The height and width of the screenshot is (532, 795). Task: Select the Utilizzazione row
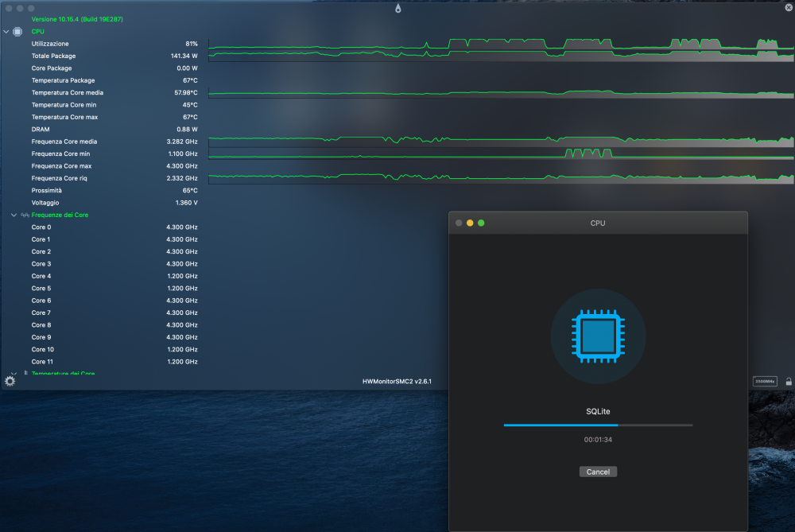[114, 44]
